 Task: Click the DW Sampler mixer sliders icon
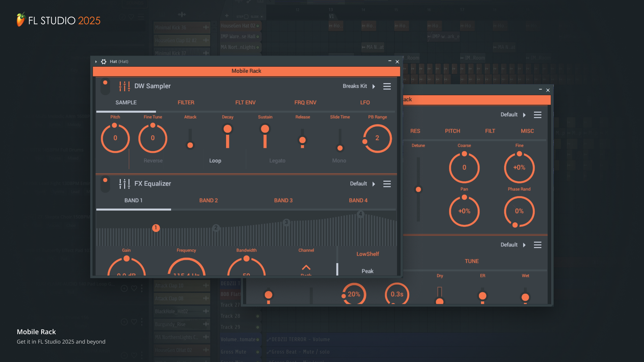click(124, 86)
